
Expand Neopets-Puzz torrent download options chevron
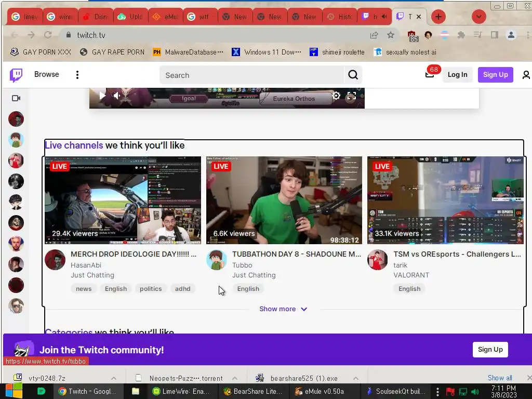235,378
